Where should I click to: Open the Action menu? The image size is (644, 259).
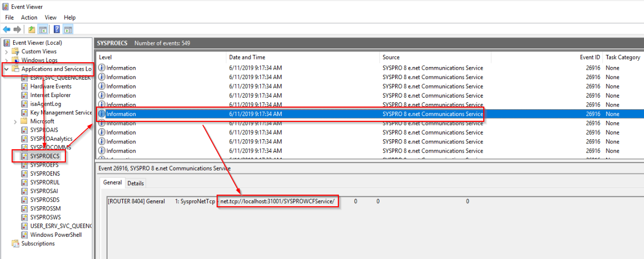pos(29,17)
